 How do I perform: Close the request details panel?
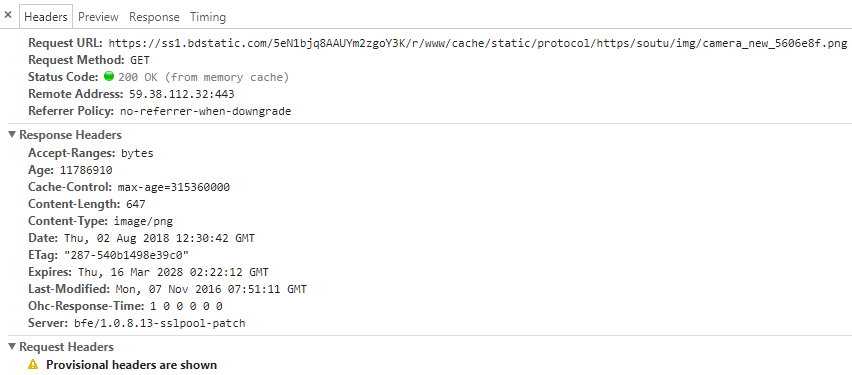pos(8,15)
